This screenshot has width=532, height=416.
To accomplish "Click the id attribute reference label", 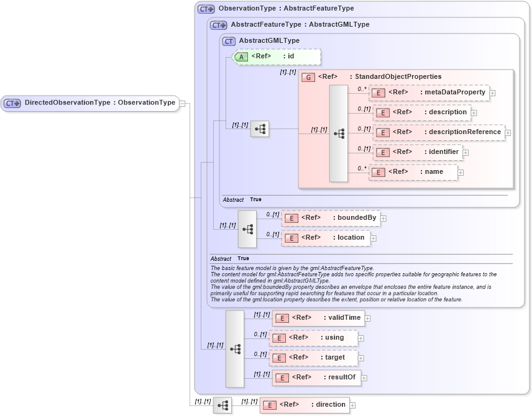I will click(x=273, y=56).
